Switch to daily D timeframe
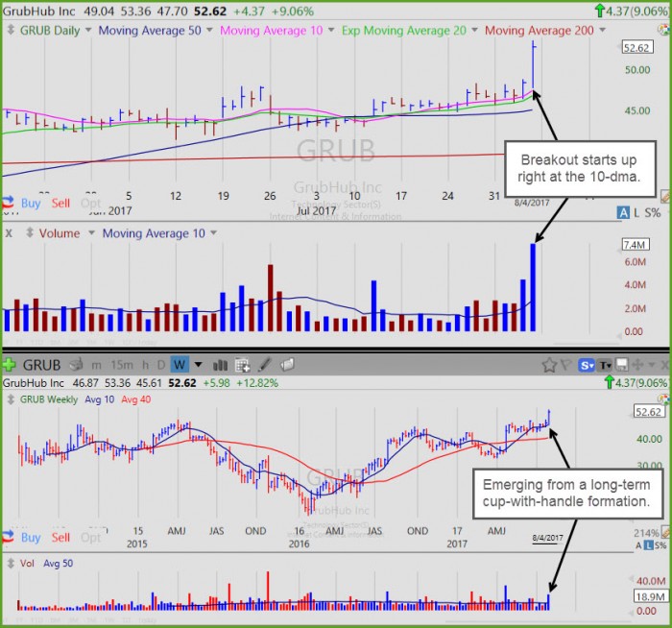The height and width of the screenshot is (628, 672). click(160, 365)
